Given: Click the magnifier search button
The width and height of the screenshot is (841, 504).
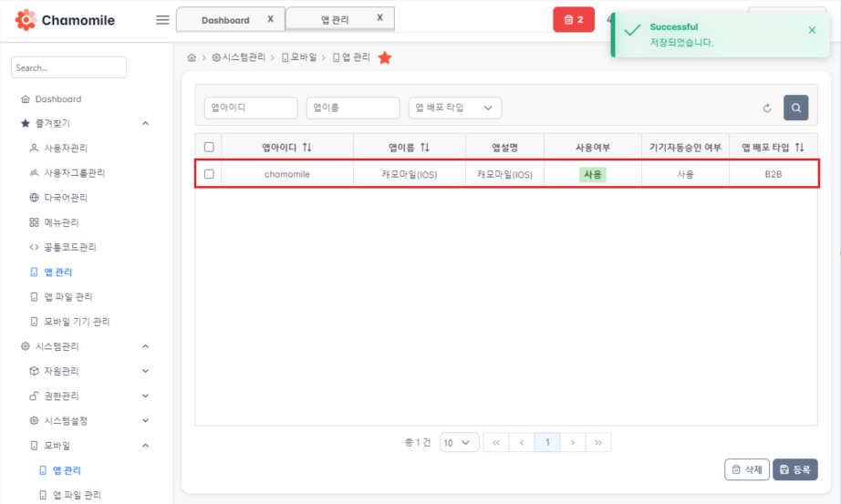Looking at the screenshot, I should point(795,108).
